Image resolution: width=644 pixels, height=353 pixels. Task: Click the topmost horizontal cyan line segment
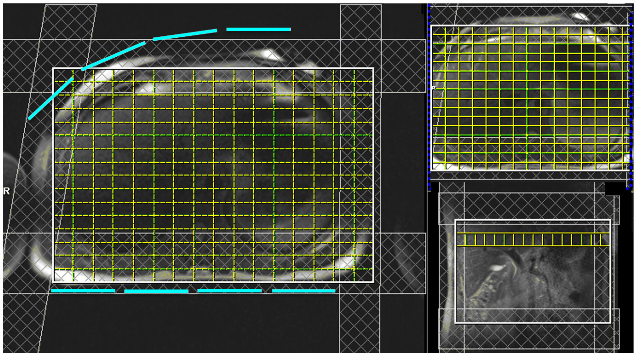(x=258, y=29)
